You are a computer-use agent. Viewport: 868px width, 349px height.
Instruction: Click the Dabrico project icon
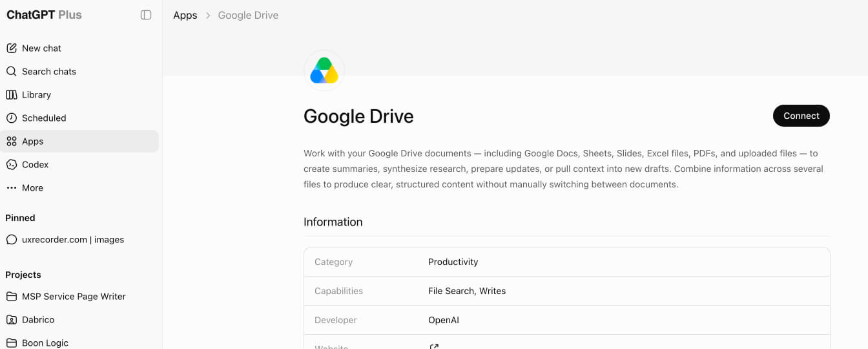(12, 319)
